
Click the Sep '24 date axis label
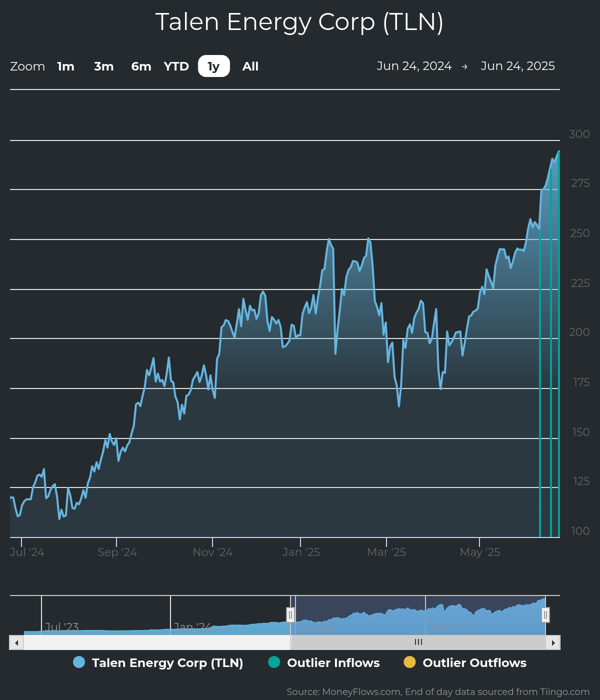point(117,552)
